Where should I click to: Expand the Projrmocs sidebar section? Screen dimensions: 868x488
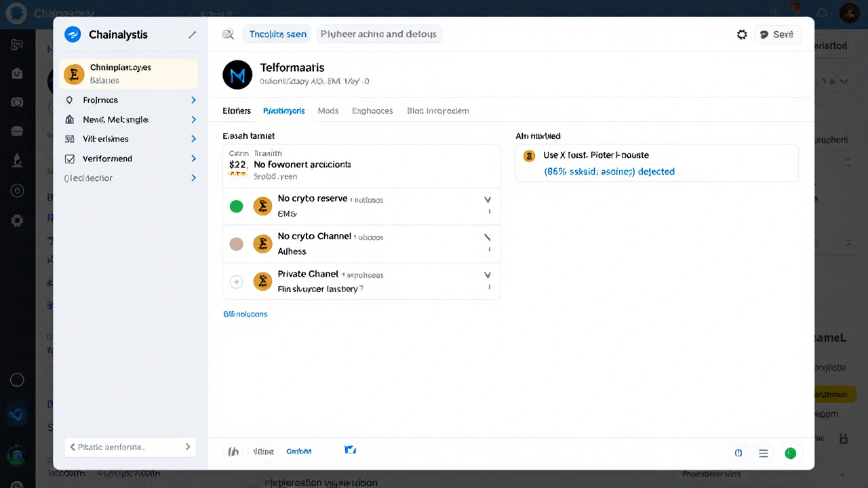[x=193, y=100]
